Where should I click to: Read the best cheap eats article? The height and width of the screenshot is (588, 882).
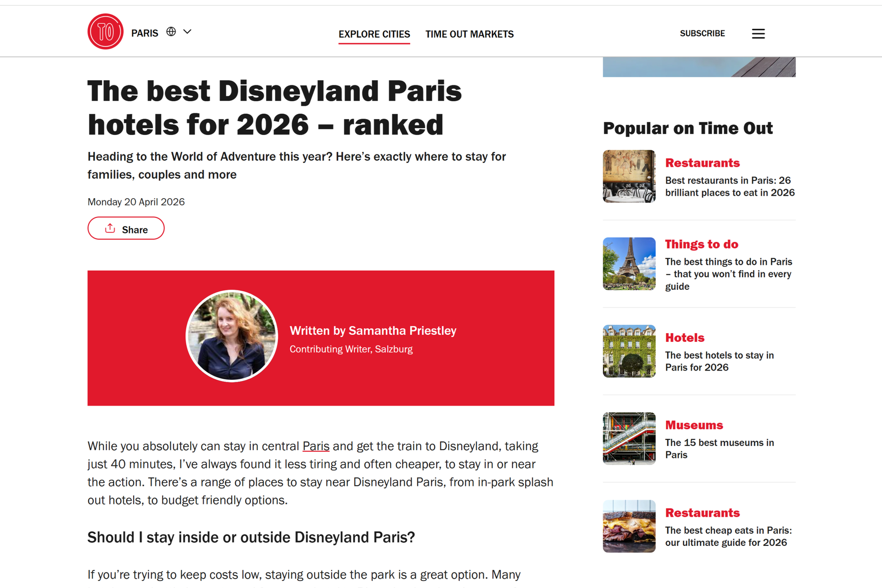[728, 536]
